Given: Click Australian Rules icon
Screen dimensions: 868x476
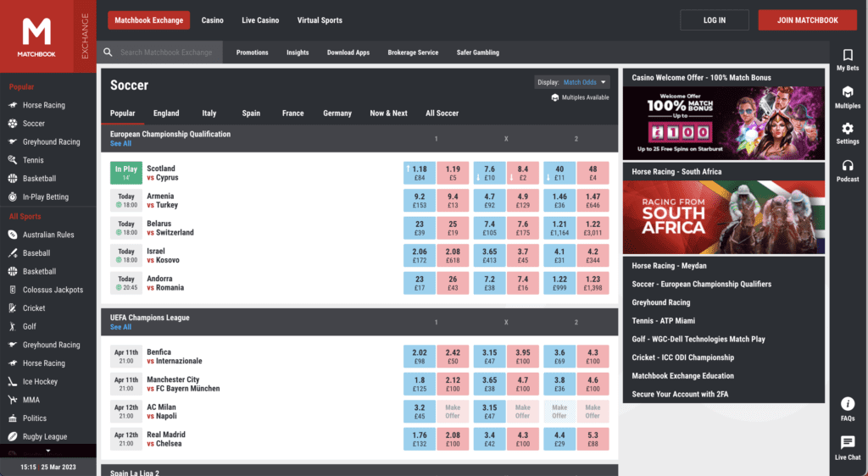Looking at the screenshot, I should (13, 235).
